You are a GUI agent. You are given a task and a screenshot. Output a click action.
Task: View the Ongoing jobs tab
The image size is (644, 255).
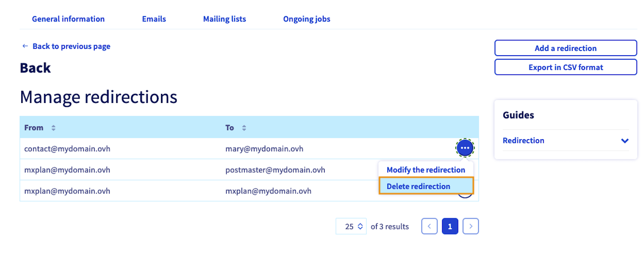pos(306,19)
